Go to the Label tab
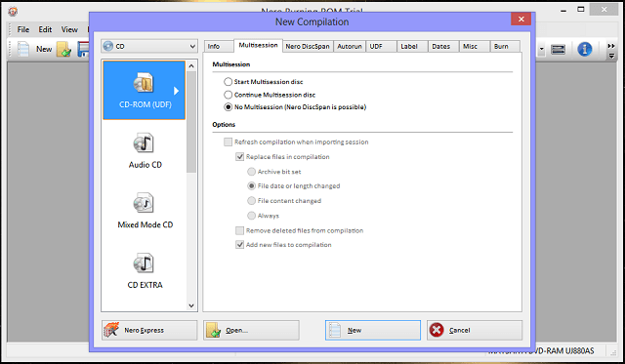Viewport: 625px width, 364px height. click(412, 46)
